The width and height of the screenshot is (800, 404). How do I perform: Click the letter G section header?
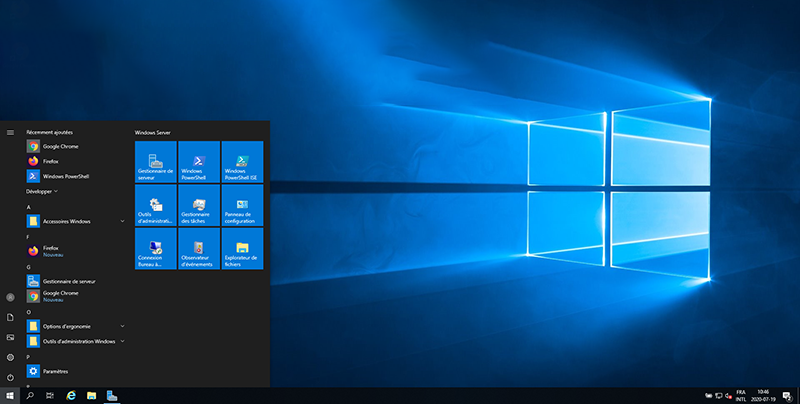(x=29, y=267)
